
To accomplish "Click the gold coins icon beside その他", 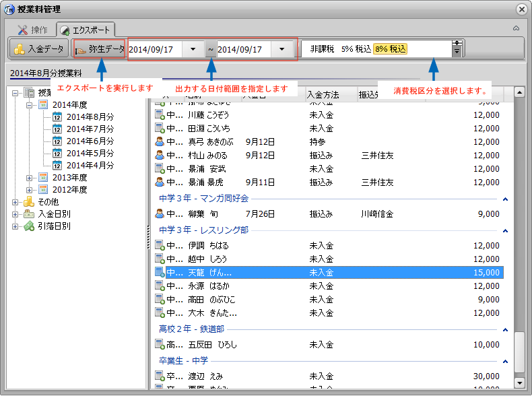I will tap(29, 201).
